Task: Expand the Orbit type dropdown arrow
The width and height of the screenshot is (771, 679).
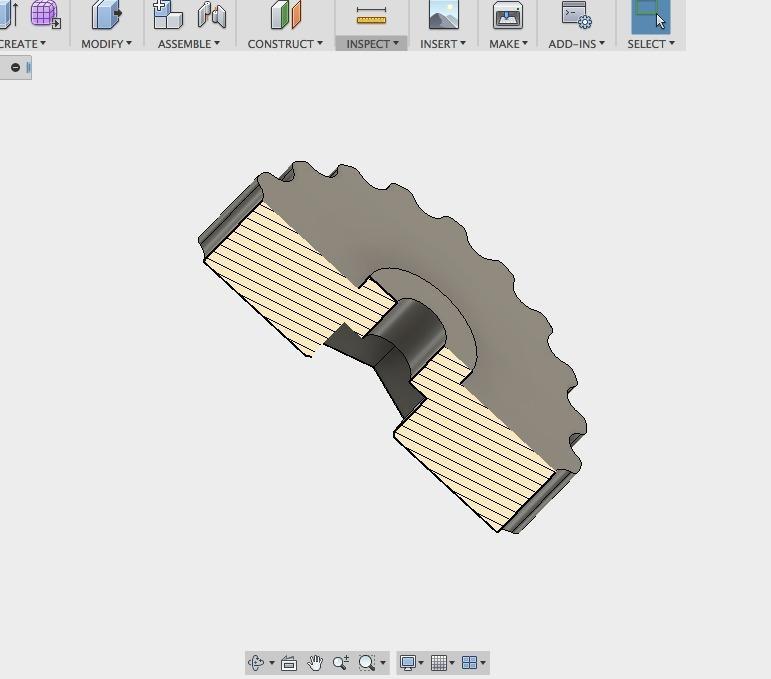Action: [x=271, y=663]
